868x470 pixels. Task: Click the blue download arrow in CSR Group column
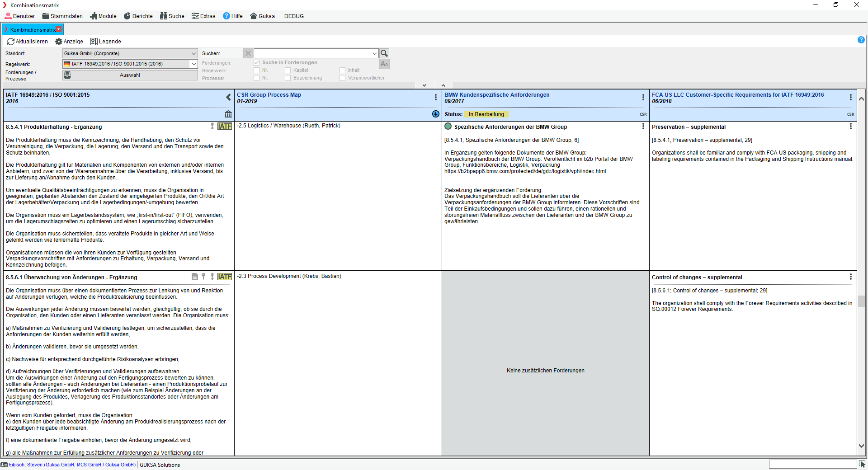[436, 114]
